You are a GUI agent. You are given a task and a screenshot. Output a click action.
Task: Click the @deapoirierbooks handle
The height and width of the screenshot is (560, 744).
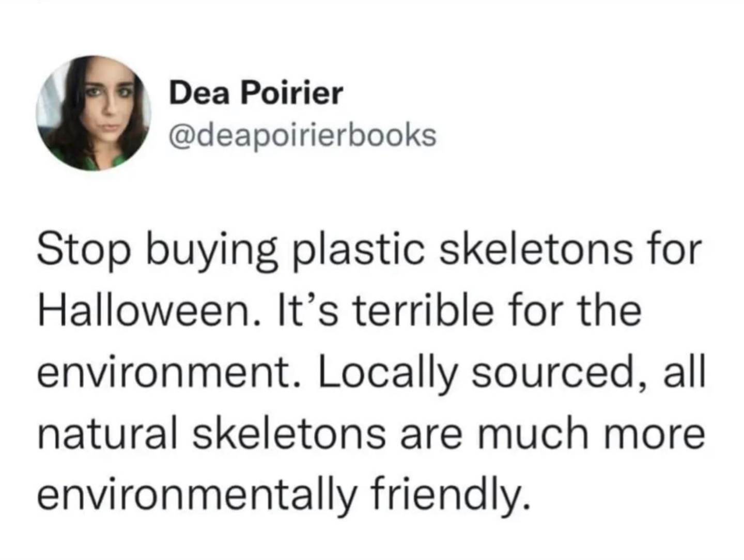click(x=302, y=135)
